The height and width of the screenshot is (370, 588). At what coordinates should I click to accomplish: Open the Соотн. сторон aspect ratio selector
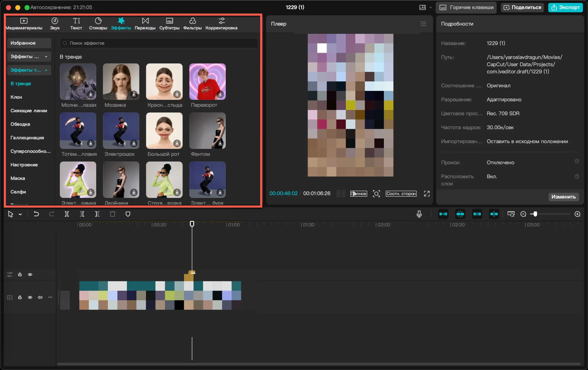(401, 194)
